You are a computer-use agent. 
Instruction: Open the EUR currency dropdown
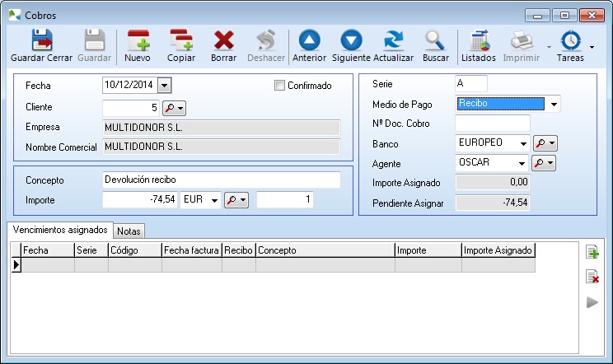[214, 200]
